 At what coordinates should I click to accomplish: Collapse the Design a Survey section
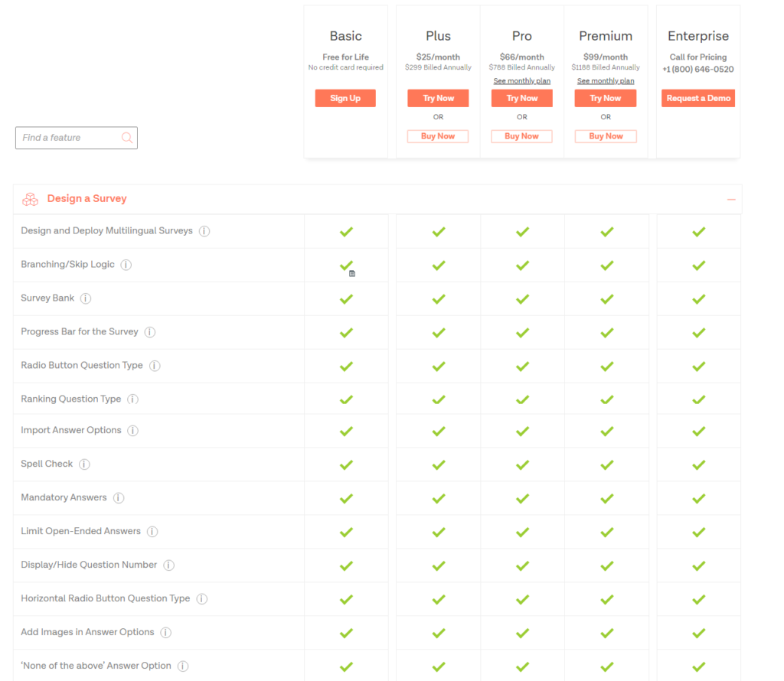click(x=730, y=198)
